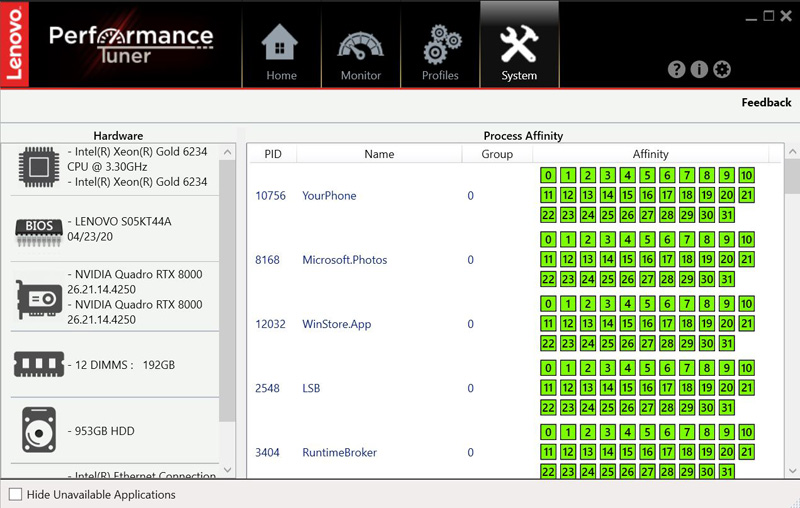800x508 pixels.
Task: Click the memory DIMM icon
Action: pos(40,365)
